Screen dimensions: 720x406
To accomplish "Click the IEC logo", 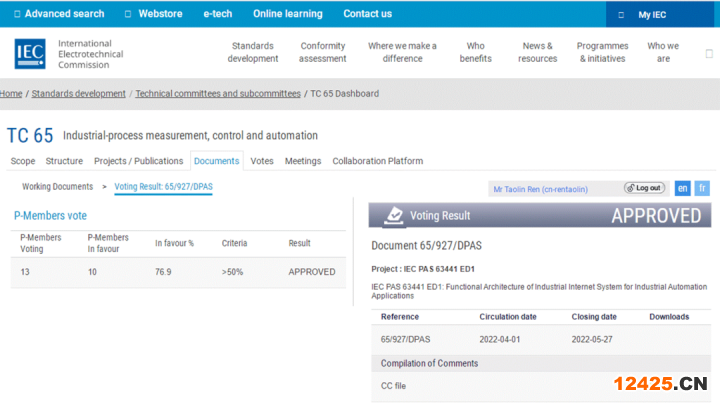I will click(x=30, y=53).
